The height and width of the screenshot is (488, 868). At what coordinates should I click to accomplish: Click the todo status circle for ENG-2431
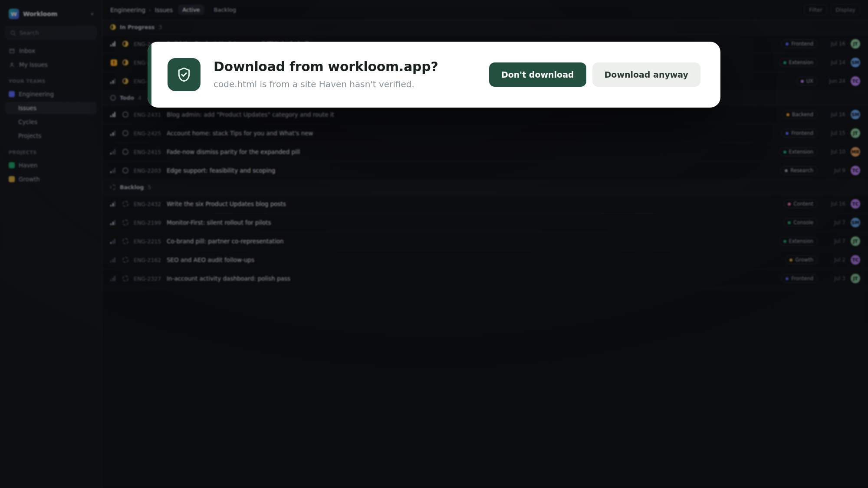[x=125, y=115]
